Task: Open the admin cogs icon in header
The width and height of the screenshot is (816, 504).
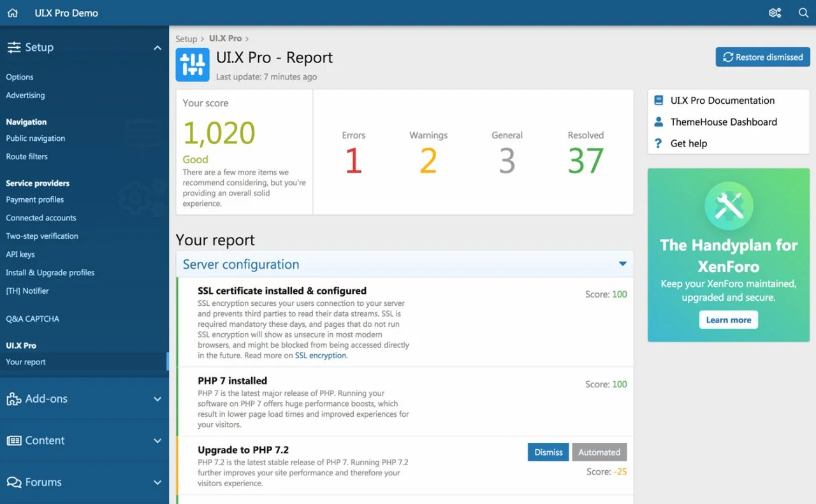Action: (x=775, y=13)
